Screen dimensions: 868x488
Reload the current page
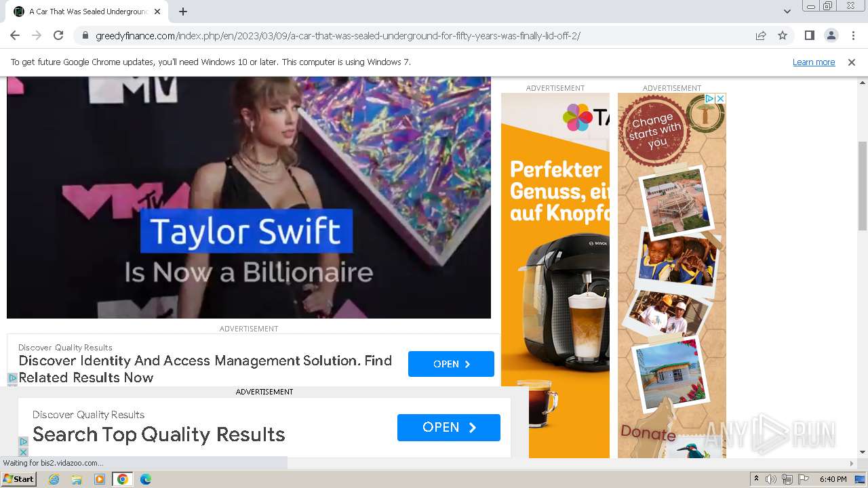click(58, 35)
